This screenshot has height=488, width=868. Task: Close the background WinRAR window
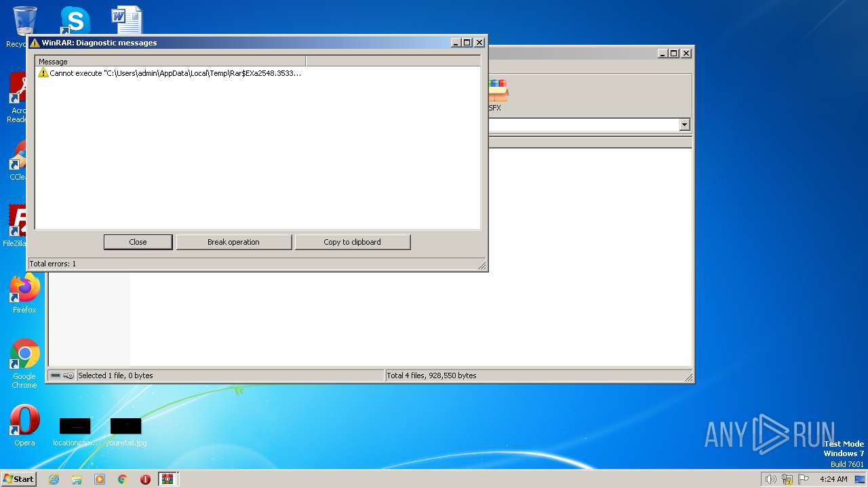(x=686, y=54)
